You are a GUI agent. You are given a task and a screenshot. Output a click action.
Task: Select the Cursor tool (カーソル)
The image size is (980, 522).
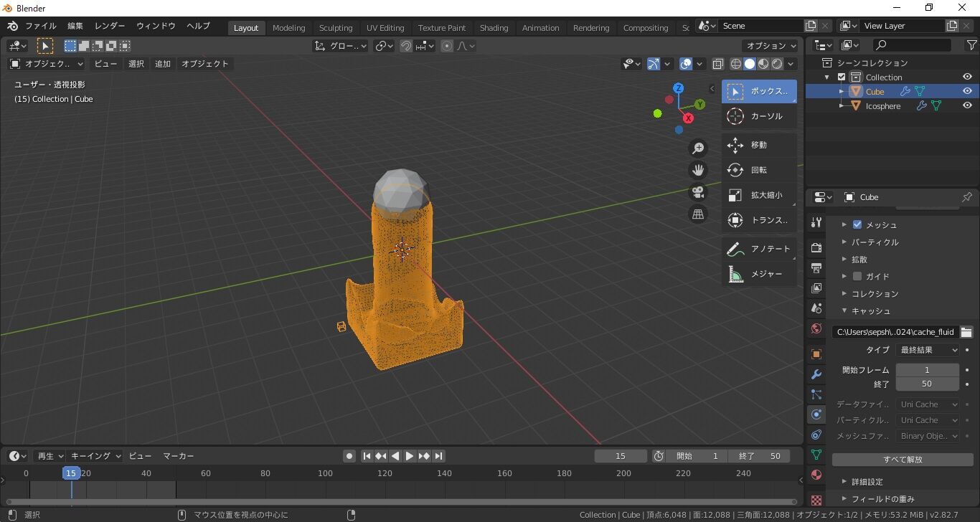(759, 116)
